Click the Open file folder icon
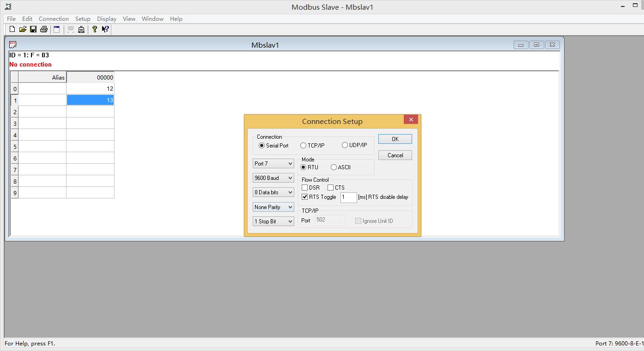644x351 pixels. point(23,29)
